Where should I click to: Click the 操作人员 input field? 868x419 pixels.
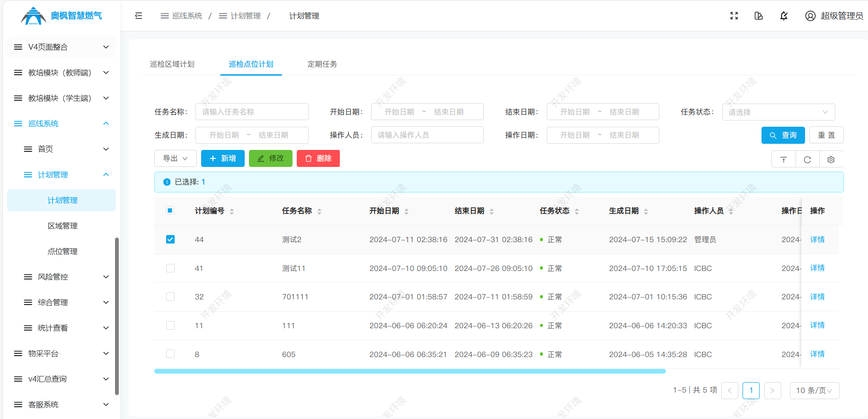coord(427,135)
